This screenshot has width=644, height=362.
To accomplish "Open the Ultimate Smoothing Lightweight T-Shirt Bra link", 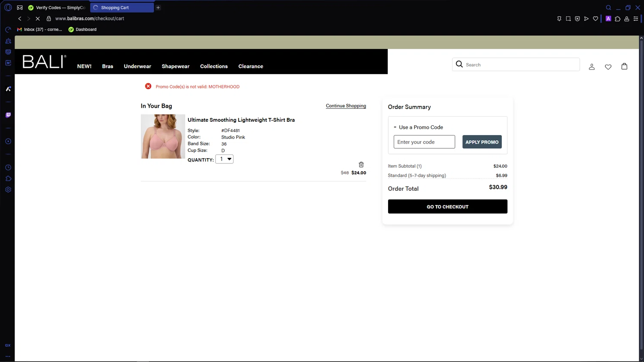I will 241,120.
